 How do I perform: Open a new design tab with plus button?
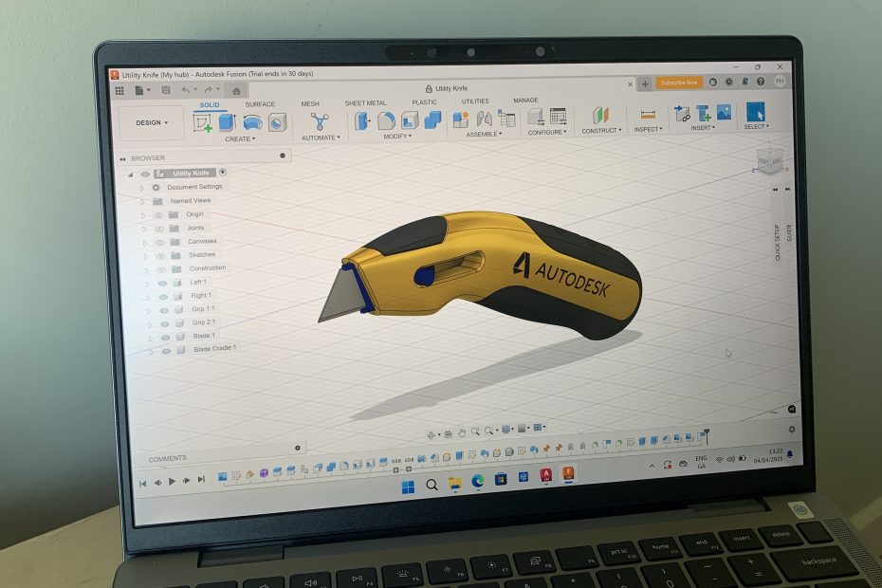(645, 83)
